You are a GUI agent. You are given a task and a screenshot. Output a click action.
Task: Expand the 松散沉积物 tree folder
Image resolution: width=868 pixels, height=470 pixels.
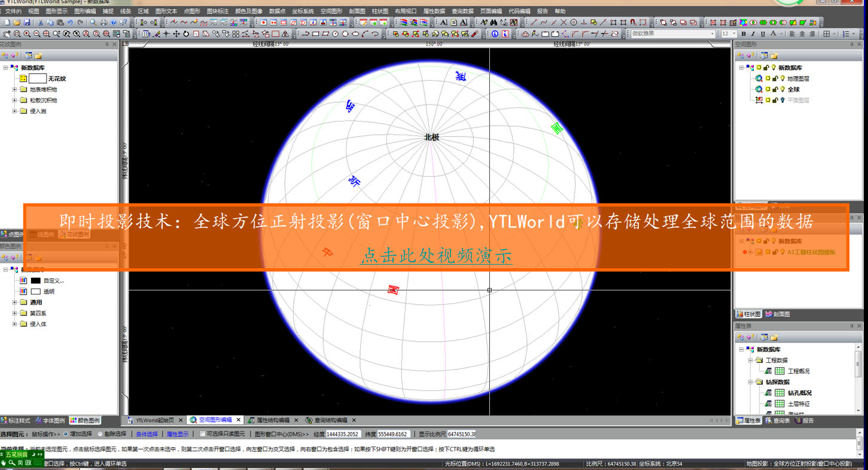coord(15,100)
